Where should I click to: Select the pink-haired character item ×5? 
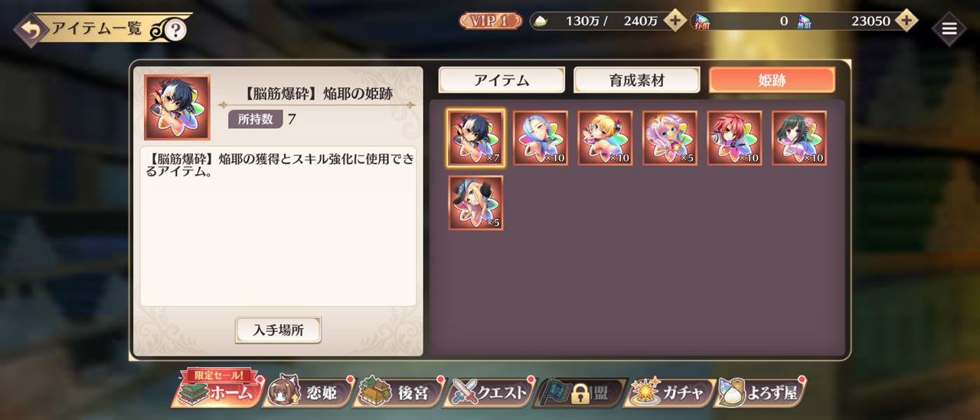670,138
